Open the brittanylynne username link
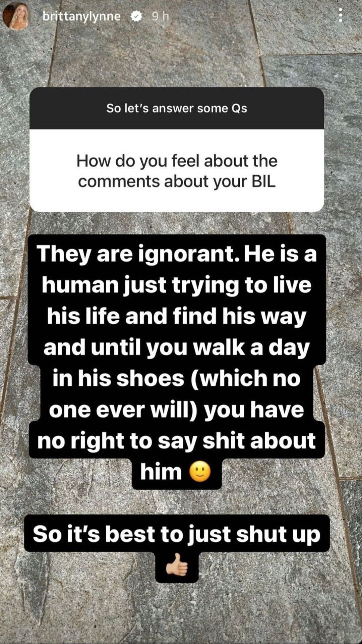Viewport: 362px width, 644px height. 81,16
